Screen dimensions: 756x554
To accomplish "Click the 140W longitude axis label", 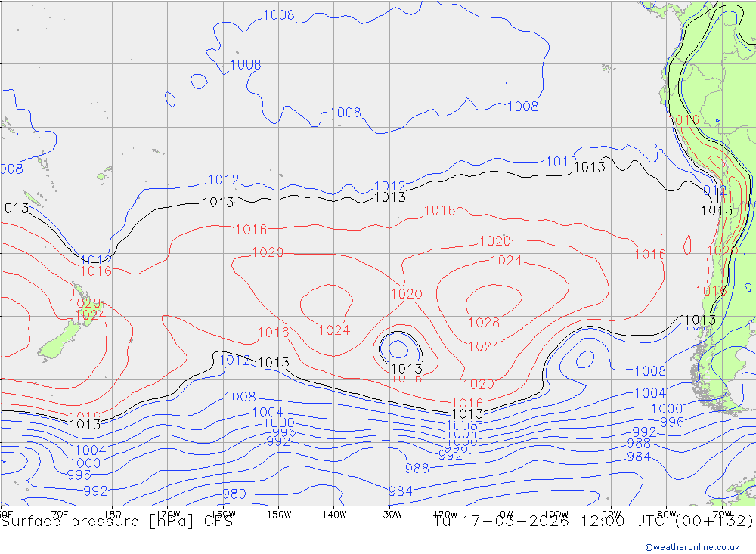I will [334, 515].
